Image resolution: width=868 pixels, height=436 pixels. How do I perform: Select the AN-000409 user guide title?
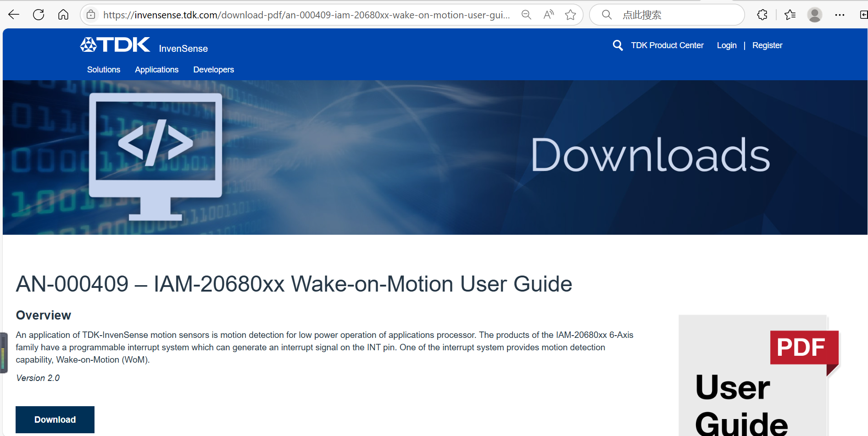pos(294,284)
